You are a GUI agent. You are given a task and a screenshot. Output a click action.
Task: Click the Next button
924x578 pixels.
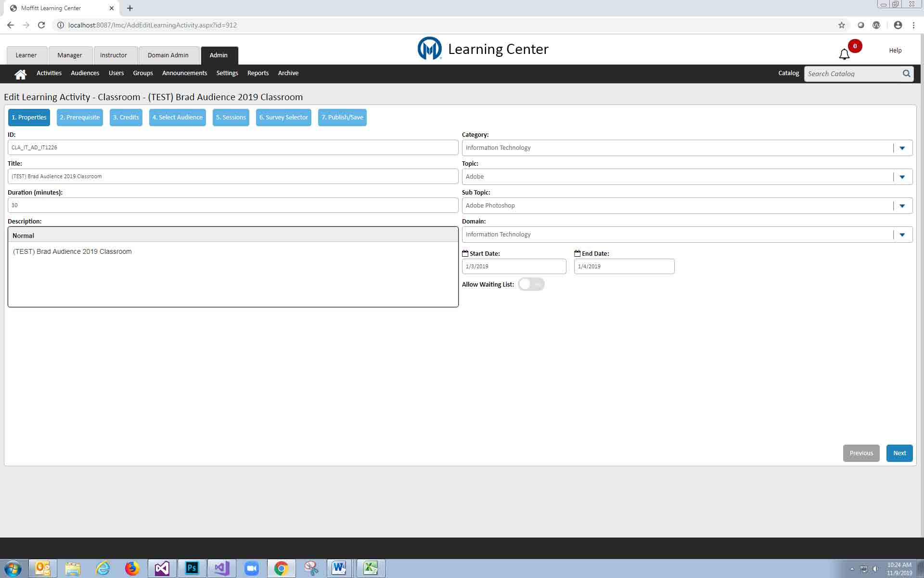[x=899, y=453]
